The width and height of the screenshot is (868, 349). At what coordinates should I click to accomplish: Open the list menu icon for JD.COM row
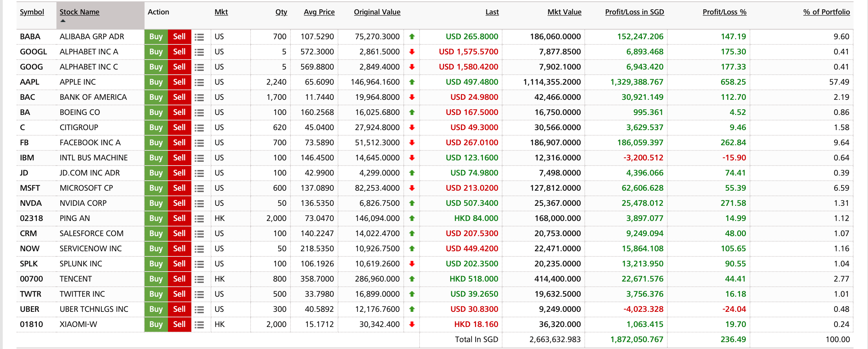click(x=199, y=173)
